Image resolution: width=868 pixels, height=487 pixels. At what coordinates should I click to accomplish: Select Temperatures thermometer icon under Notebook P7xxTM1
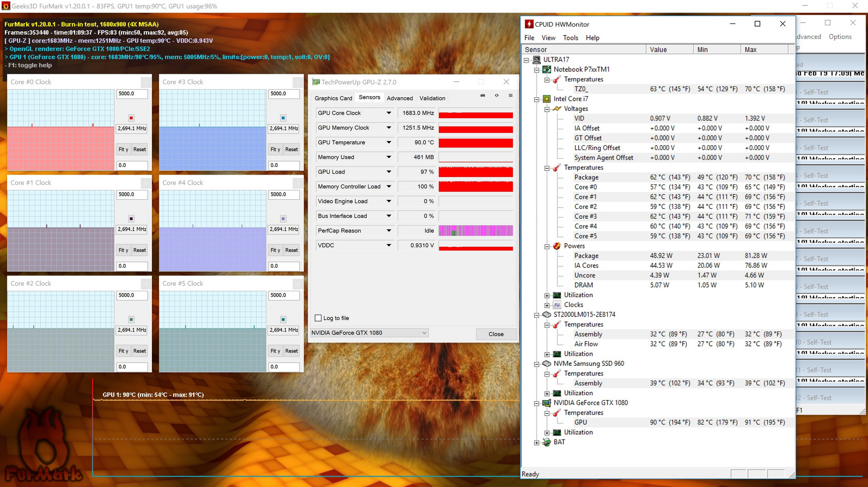557,79
